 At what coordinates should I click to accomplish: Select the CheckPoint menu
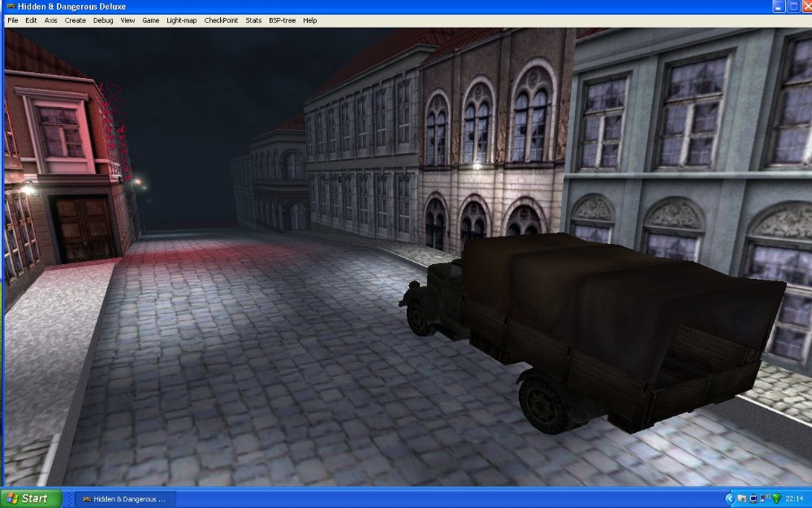(x=221, y=20)
